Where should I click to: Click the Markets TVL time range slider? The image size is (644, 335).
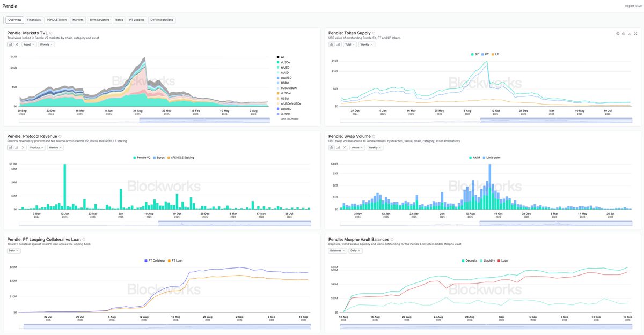144,120
